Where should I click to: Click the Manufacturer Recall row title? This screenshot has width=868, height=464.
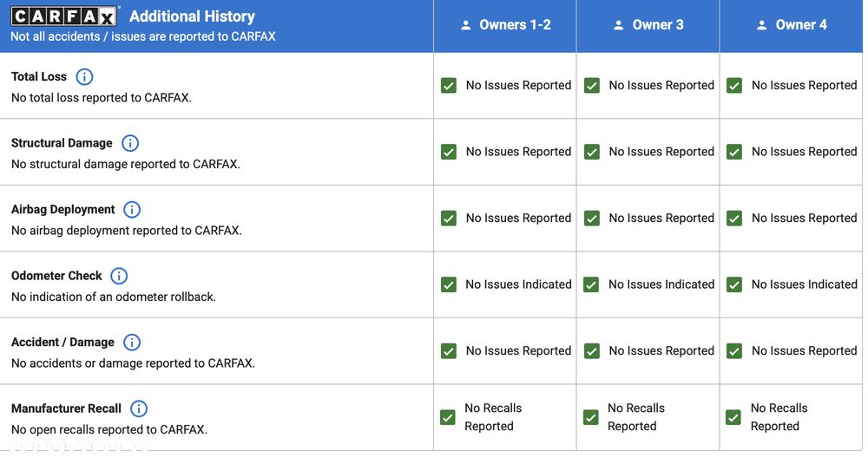[66, 408]
